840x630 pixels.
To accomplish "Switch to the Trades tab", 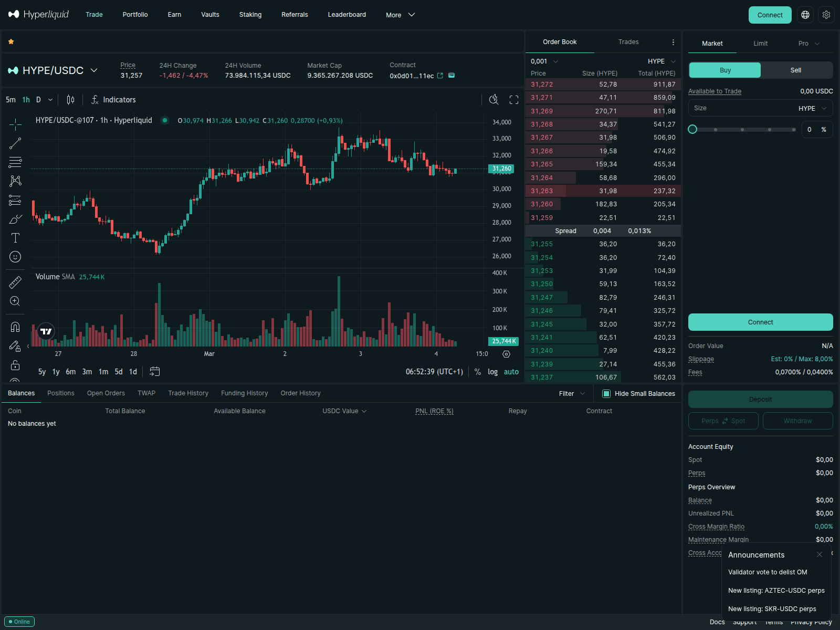I will [x=628, y=42].
